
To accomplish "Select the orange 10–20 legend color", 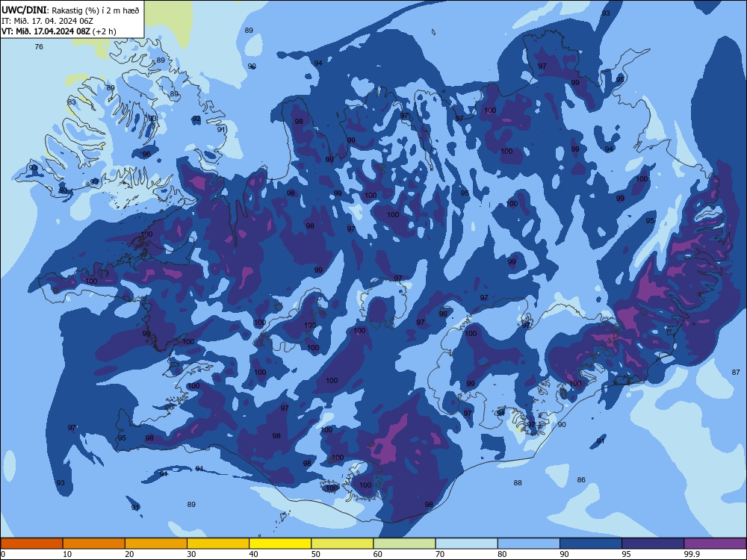I will [x=94, y=544].
